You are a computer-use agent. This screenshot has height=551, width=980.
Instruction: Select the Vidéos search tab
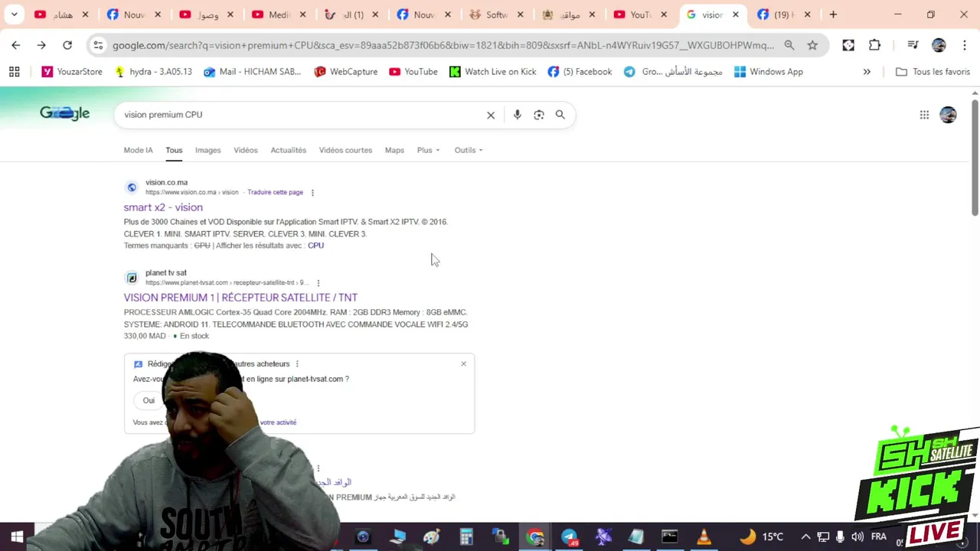coord(246,150)
